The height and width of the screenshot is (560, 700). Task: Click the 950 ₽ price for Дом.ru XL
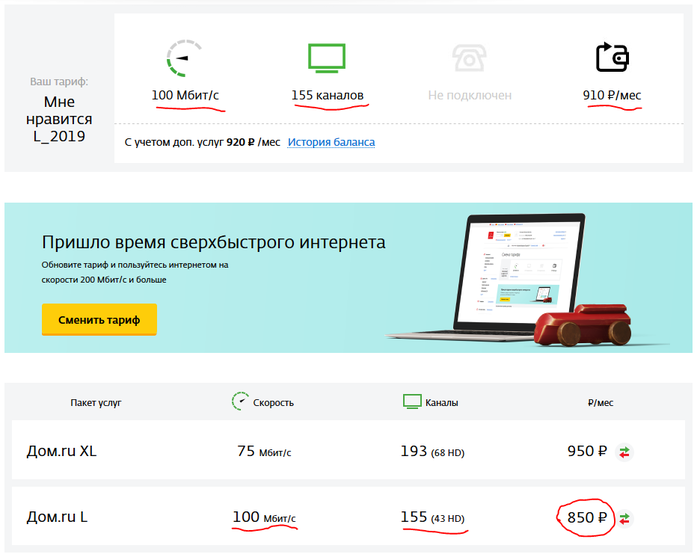point(587,451)
